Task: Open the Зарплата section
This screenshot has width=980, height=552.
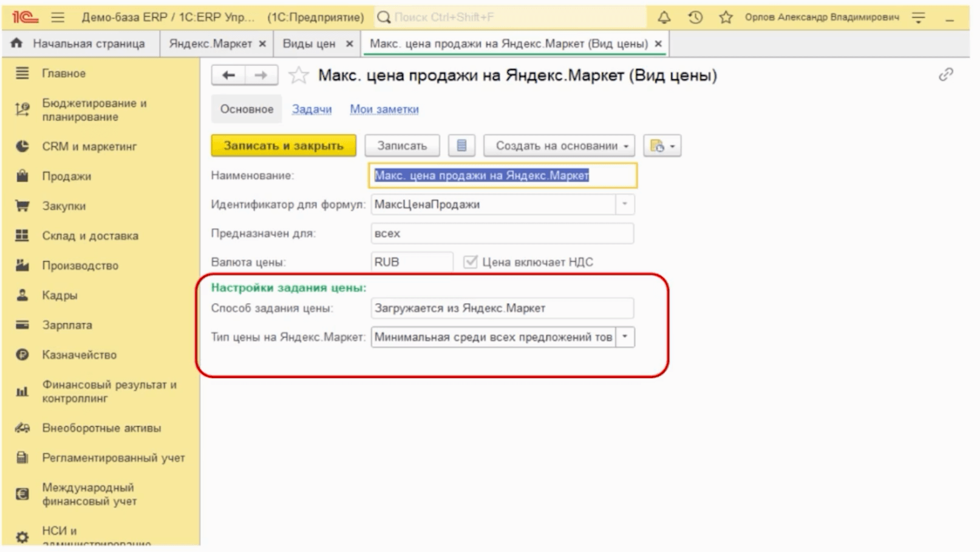Action: pyautogui.click(x=100, y=325)
